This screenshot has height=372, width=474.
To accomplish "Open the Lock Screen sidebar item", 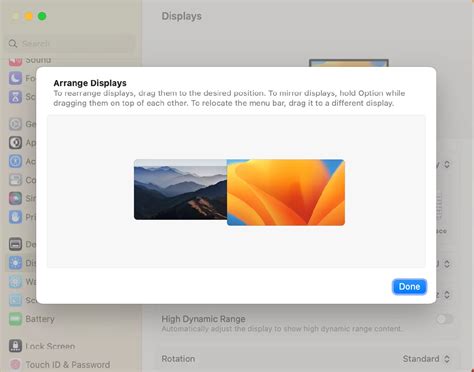I will [x=42, y=346].
